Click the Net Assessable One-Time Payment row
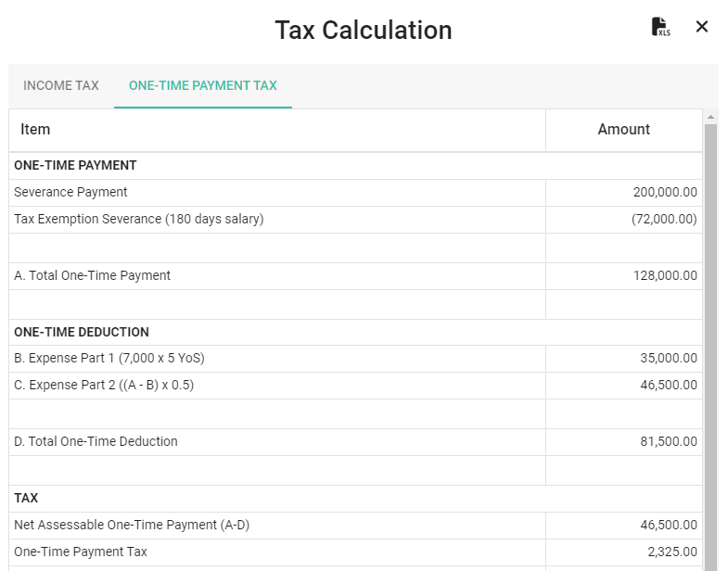The width and height of the screenshot is (728, 571). [x=355, y=526]
